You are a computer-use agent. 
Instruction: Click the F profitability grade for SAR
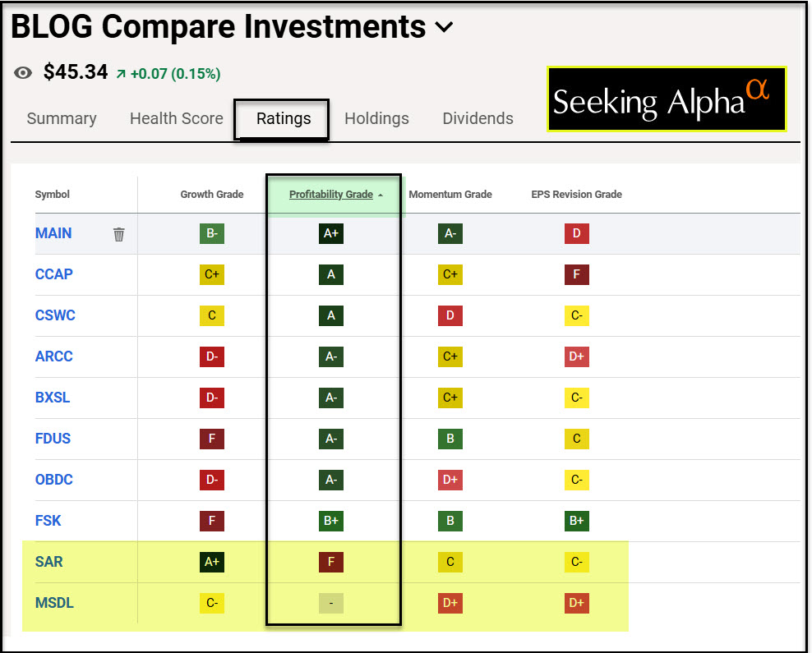331,562
